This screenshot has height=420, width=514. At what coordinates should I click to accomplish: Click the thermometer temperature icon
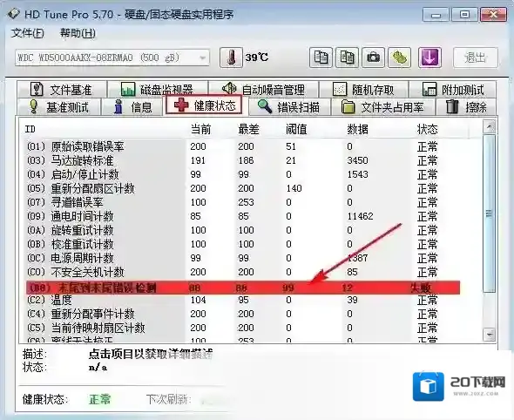click(231, 58)
